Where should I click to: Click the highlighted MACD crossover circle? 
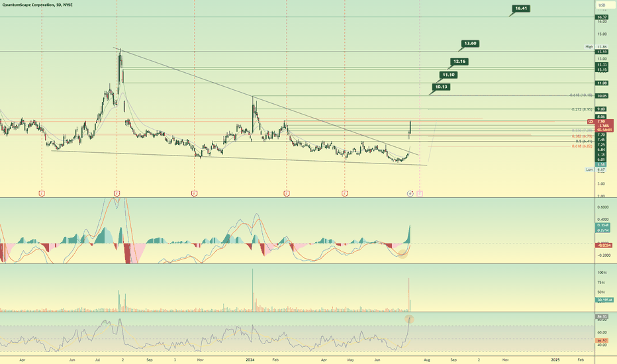click(x=403, y=254)
